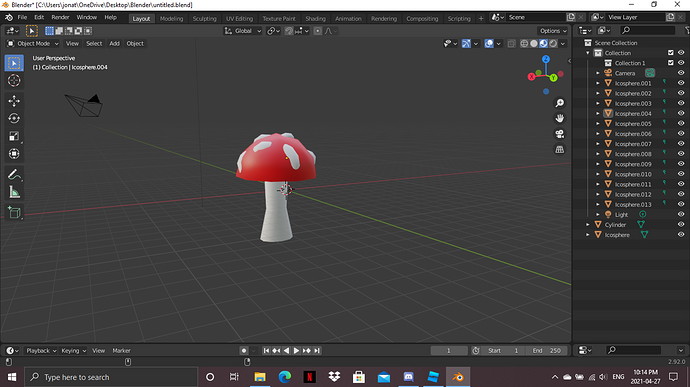The width and height of the screenshot is (690, 387).
Task: Click the outliner search field
Action: click(647, 30)
